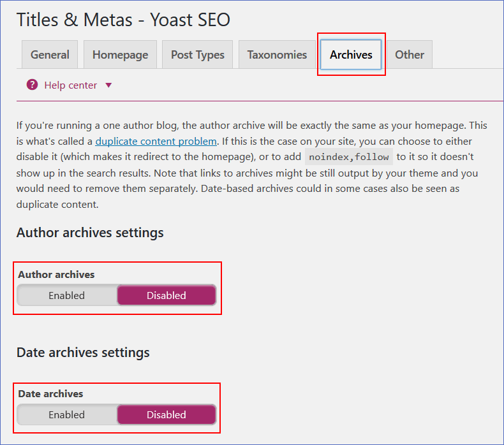Select the Archives tab
504x445 pixels.
351,55
